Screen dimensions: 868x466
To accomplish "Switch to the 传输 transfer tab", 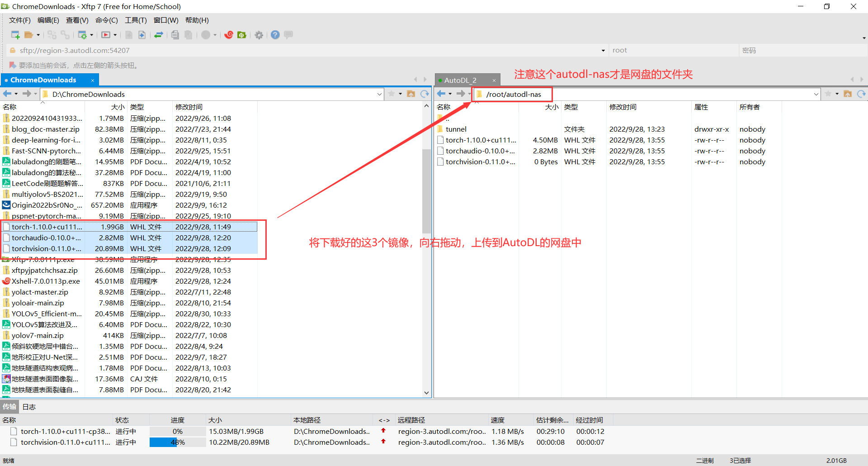I will tap(9, 407).
